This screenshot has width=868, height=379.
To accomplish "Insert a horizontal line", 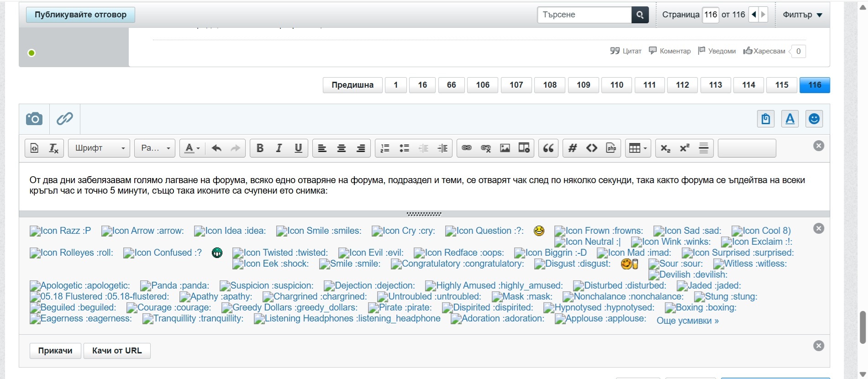I will pos(704,148).
